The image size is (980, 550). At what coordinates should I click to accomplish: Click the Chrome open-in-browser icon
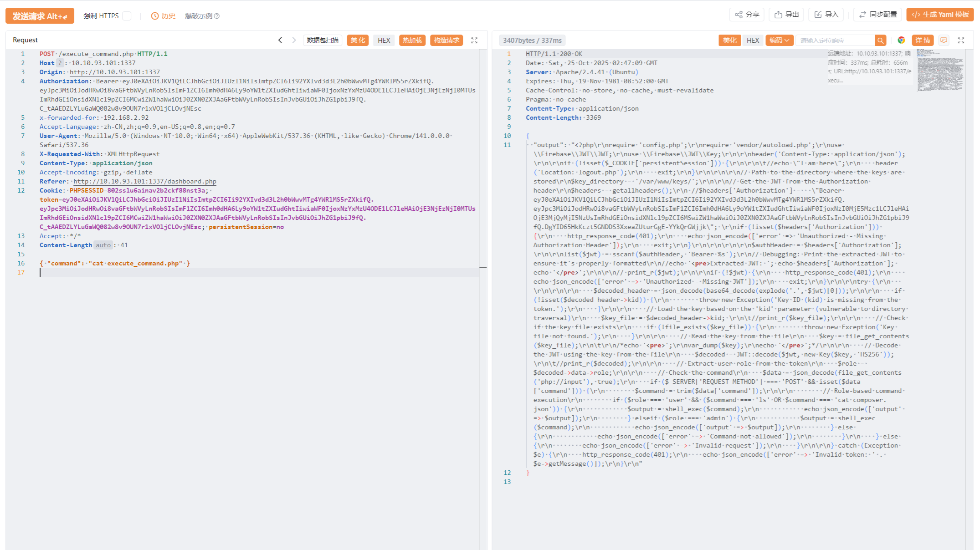tap(901, 40)
